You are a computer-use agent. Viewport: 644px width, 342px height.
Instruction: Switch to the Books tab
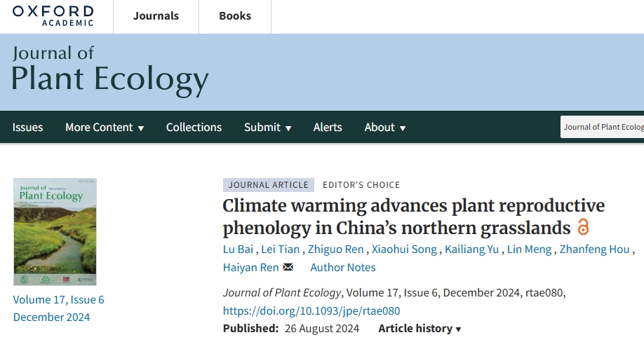coord(234,16)
